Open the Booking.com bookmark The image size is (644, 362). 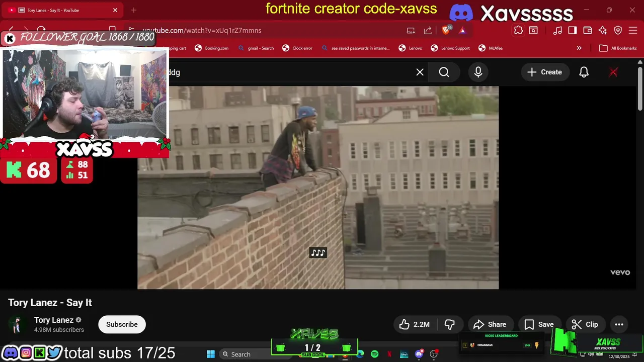211,48
